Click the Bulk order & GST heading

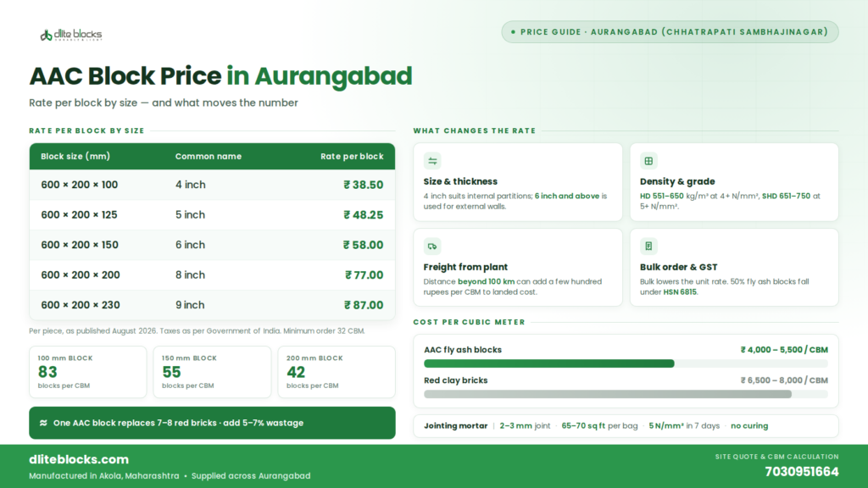(678, 267)
